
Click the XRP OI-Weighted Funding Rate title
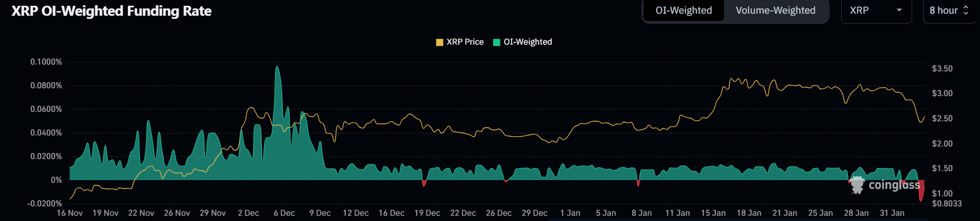(x=111, y=11)
